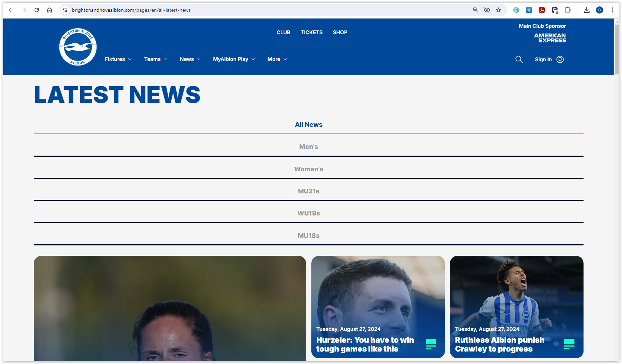622x364 pixels.
Task: Click the date on the Ruthless Albion card
Action: (x=487, y=329)
